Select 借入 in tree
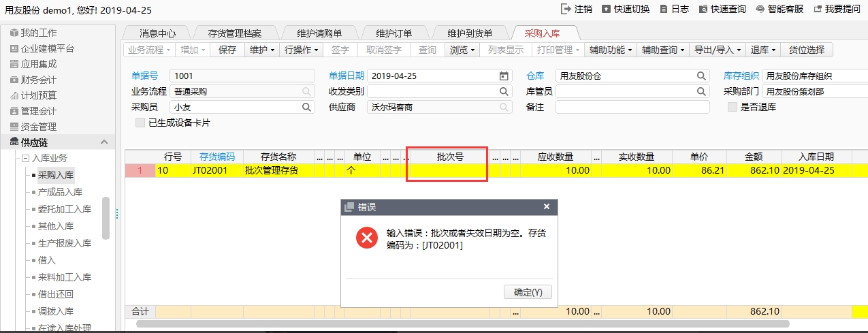 [47, 260]
